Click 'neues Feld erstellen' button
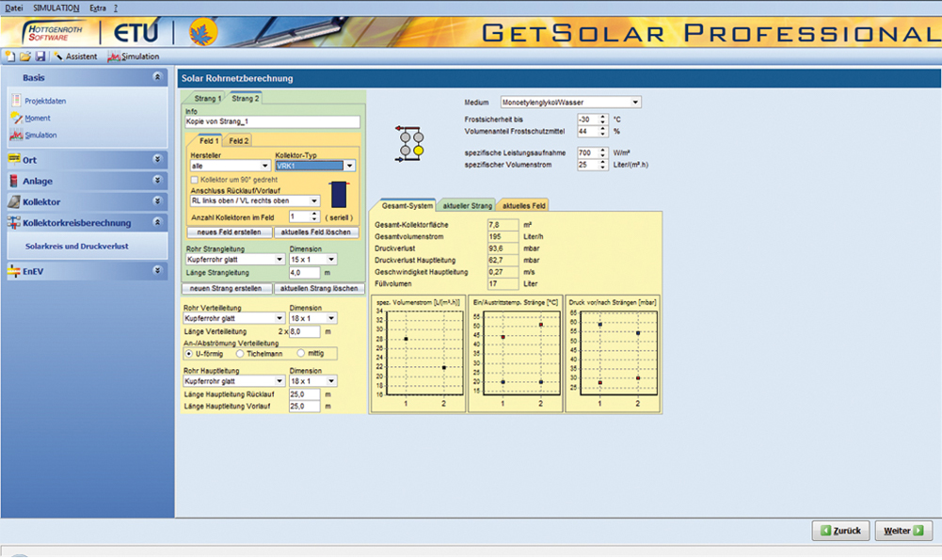Viewport: 942px width, 560px height. pyautogui.click(x=230, y=232)
